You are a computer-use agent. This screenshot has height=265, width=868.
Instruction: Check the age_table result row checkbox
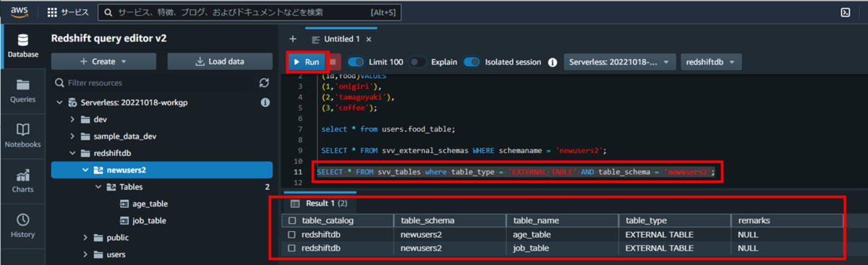point(292,235)
